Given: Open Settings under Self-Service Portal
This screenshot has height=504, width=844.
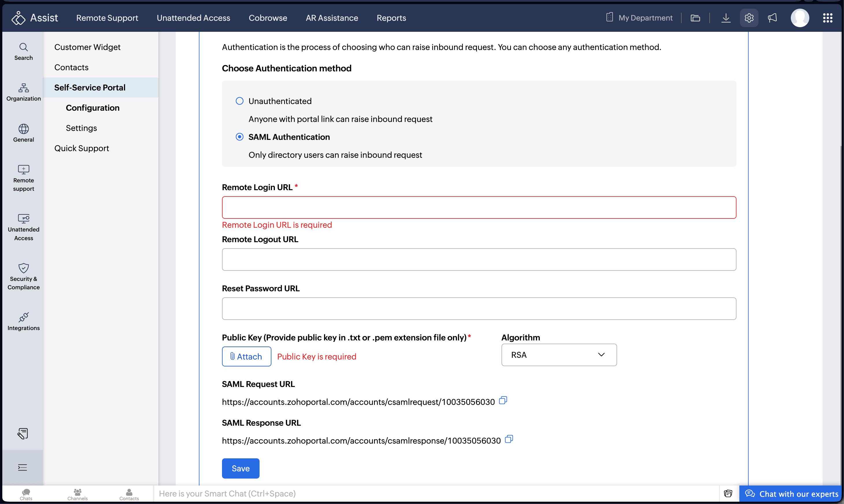Looking at the screenshot, I should [81, 128].
